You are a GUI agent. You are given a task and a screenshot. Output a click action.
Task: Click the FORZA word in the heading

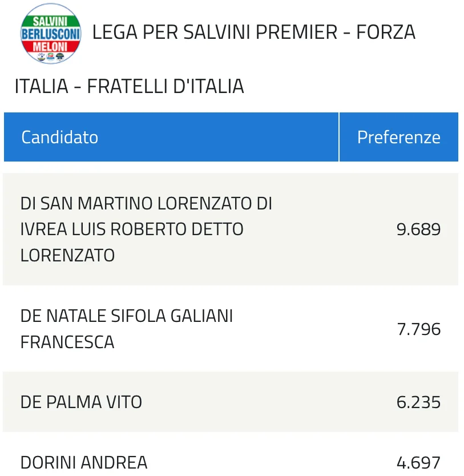(x=386, y=32)
